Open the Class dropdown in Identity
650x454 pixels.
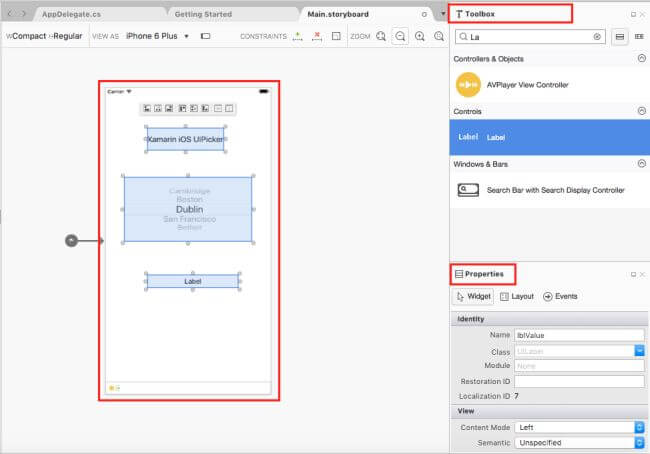(640, 351)
